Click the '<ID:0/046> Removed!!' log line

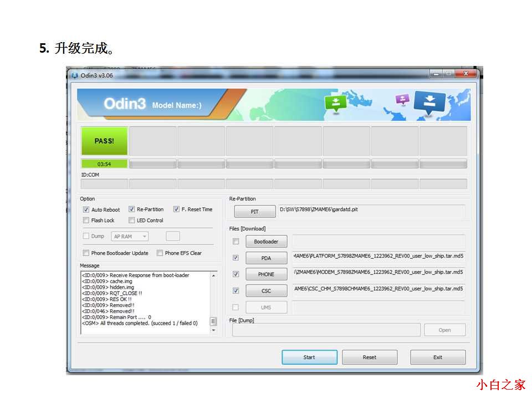pyautogui.click(x=108, y=311)
